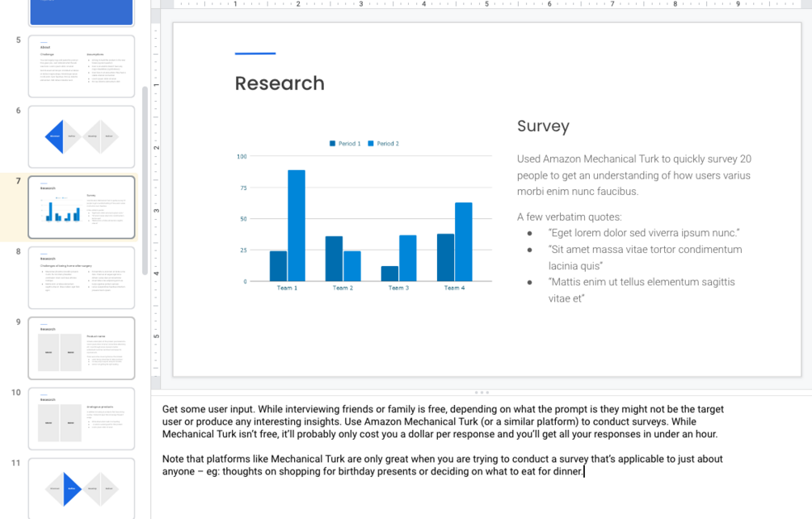Select slide 6 diamond diagram thumbnail
Screen dimensions: 812x519
pyautogui.click(x=82, y=137)
